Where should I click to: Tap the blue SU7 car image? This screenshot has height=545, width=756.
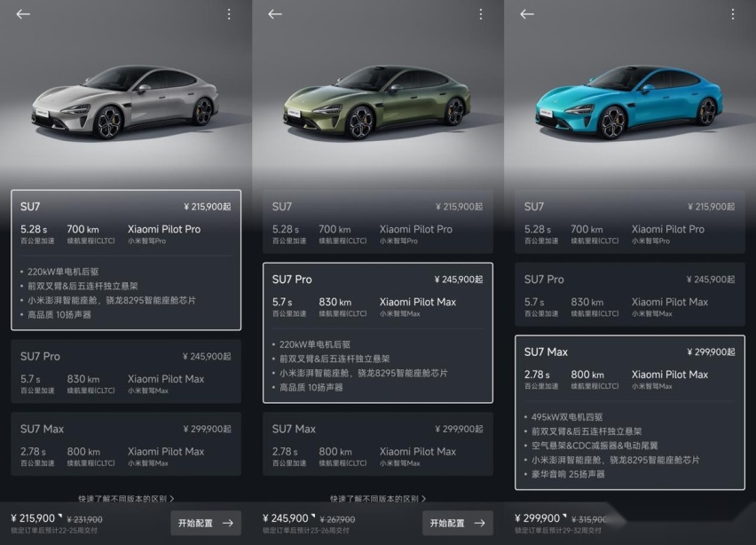click(629, 103)
